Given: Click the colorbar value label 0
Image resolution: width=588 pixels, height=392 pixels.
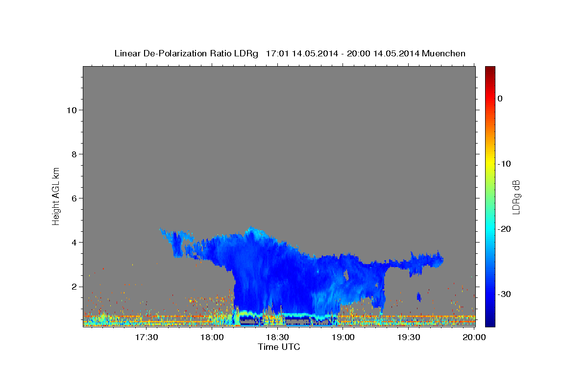Looking at the screenshot, I should [500, 98].
